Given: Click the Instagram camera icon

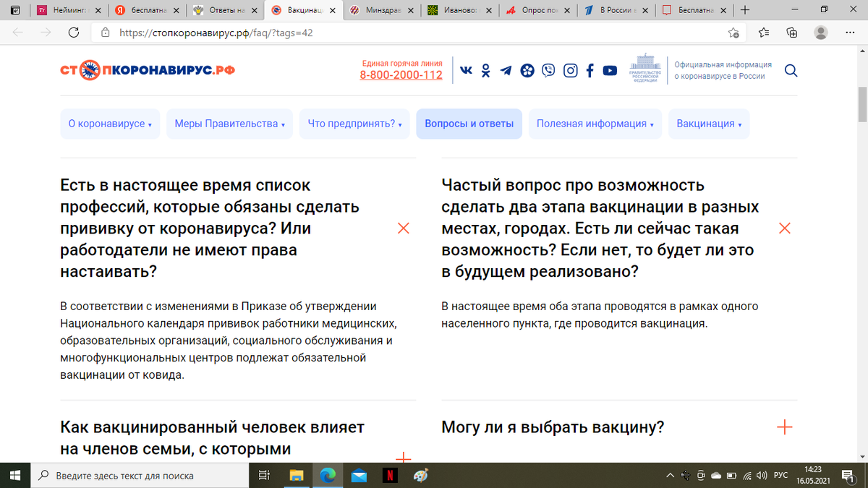Looking at the screenshot, I should (570, 70).
